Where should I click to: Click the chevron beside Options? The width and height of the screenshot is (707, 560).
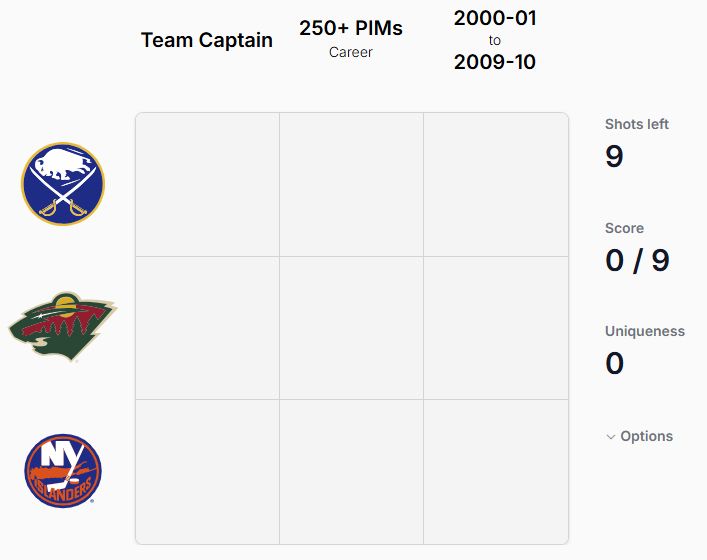pyautogui.click(x=611, y=436)
